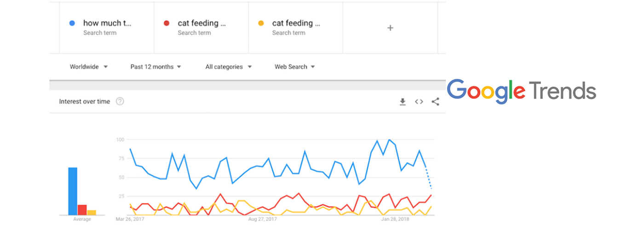Click the plus icon to add comparison
Screen dimensions: 644x237
point(390,28)
